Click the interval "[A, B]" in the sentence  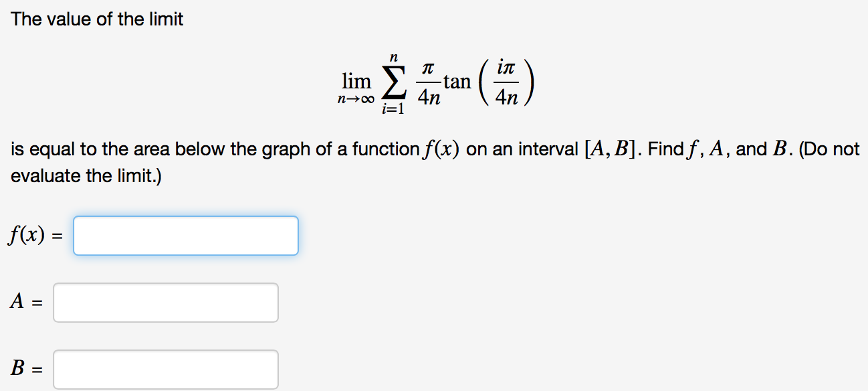coord(608,149)
